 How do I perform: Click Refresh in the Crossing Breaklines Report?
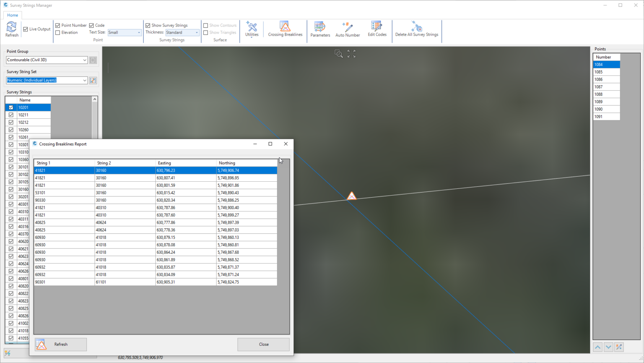pyautogui.click(x=61, y=345)
